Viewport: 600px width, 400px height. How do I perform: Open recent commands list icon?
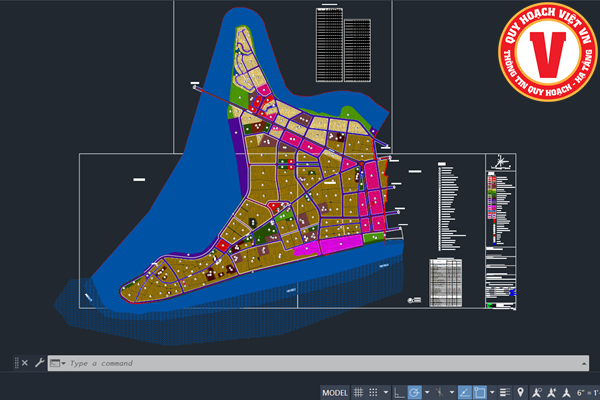pos(57,363)
